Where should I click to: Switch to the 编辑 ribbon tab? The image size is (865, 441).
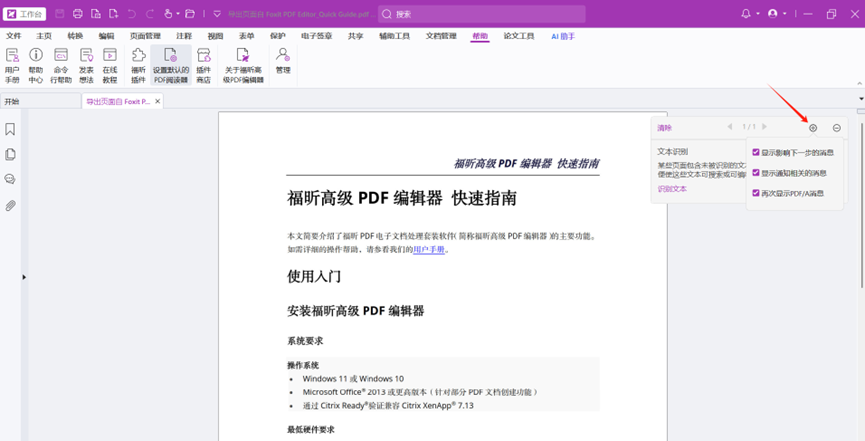pos(106,36)
